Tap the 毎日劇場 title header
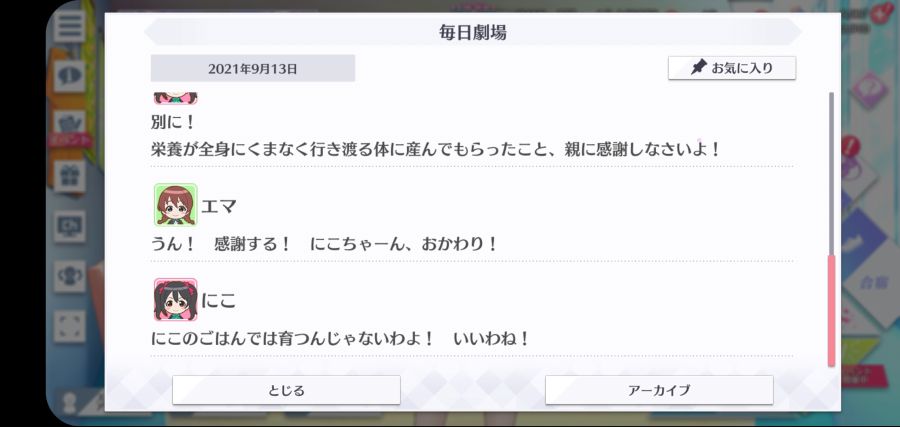 [x=473, y=32]
